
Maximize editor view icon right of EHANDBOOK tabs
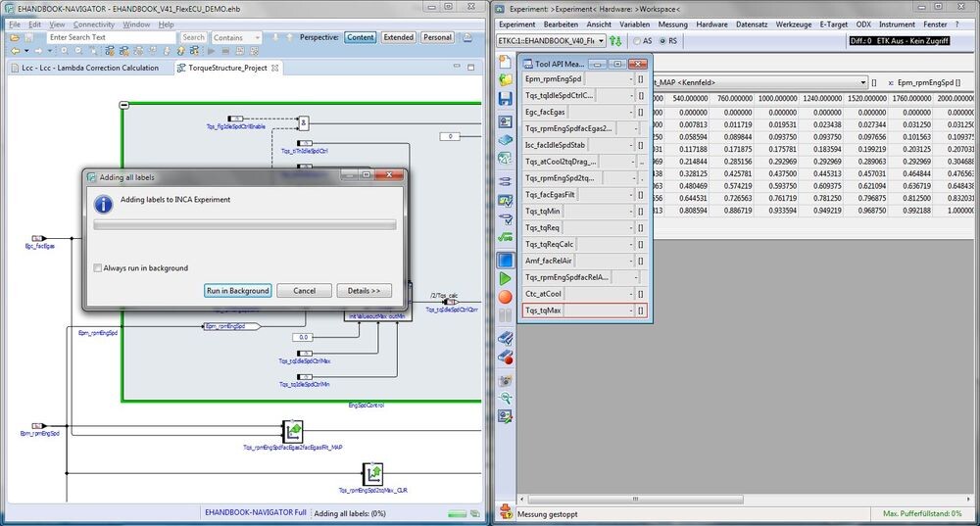coord(471,67)
